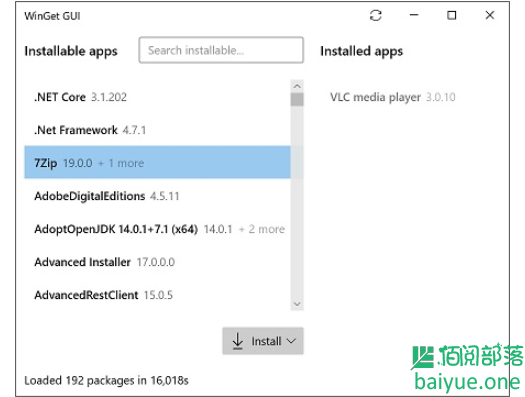Click '+ 2 more' versions next to AdoptOpenJDK
The image size is (525, 397).
point(261,229)
